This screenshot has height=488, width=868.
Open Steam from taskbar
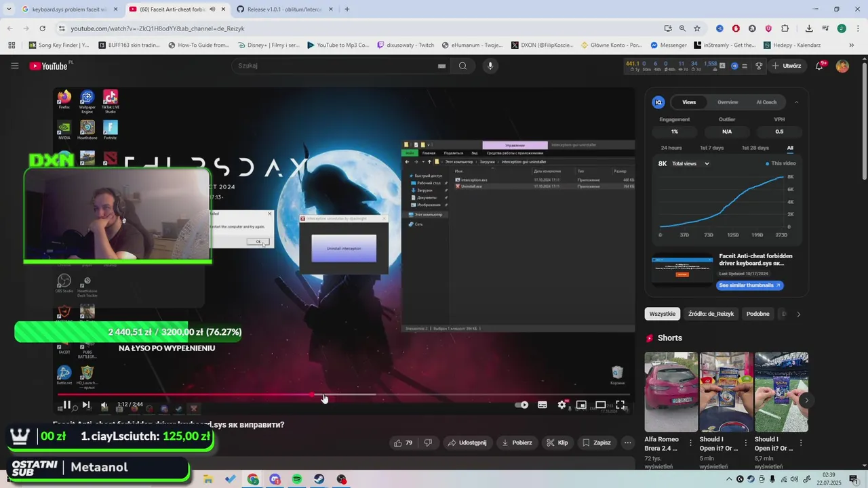[319, 479]
